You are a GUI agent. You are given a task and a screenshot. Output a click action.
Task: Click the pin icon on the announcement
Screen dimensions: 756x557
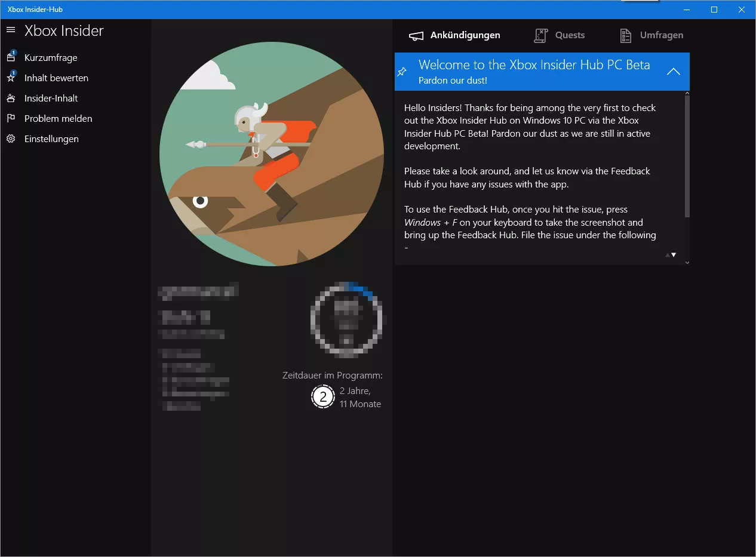coord(402,72)
